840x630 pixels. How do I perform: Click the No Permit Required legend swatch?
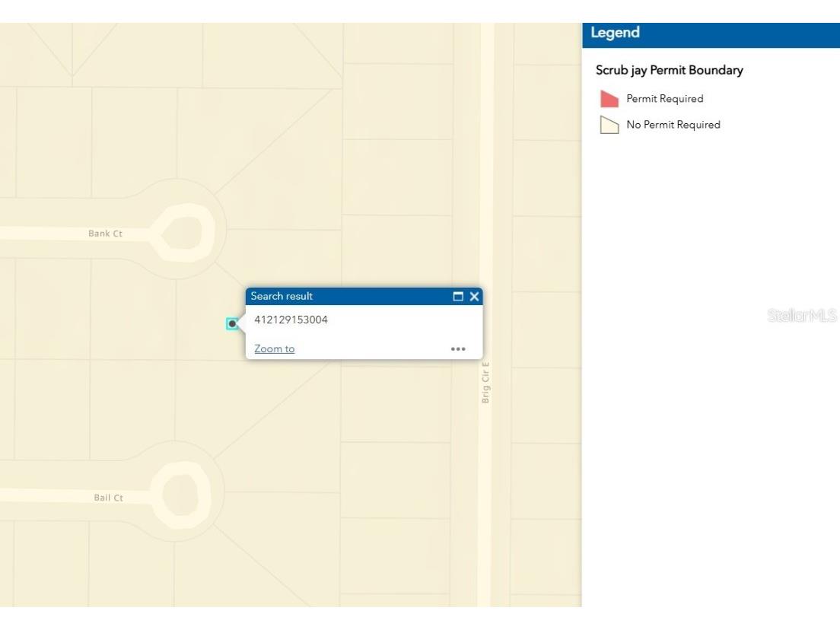point(609,125)
